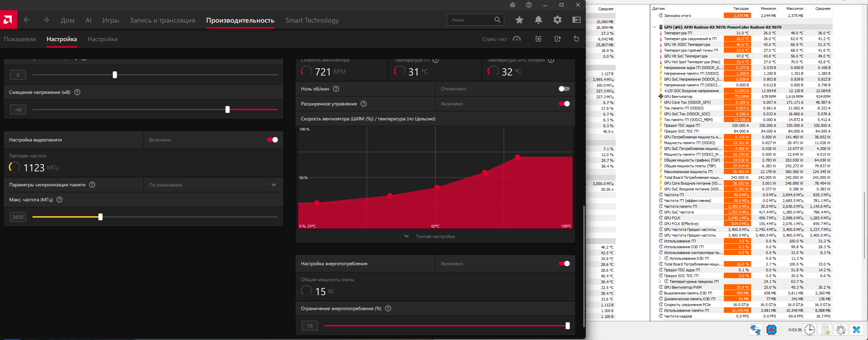This screenshot has width=868, height=340.
Task: Open memory timing dropdown По умолчанию
Action: pyautogui.click(x=213, y=185)
